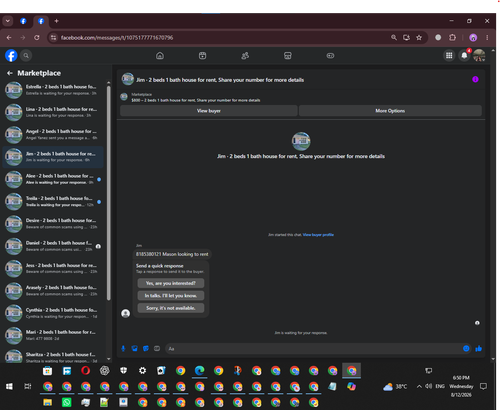Open the notifications bell icon
This screenshot has width=500, height=410.
464,56
